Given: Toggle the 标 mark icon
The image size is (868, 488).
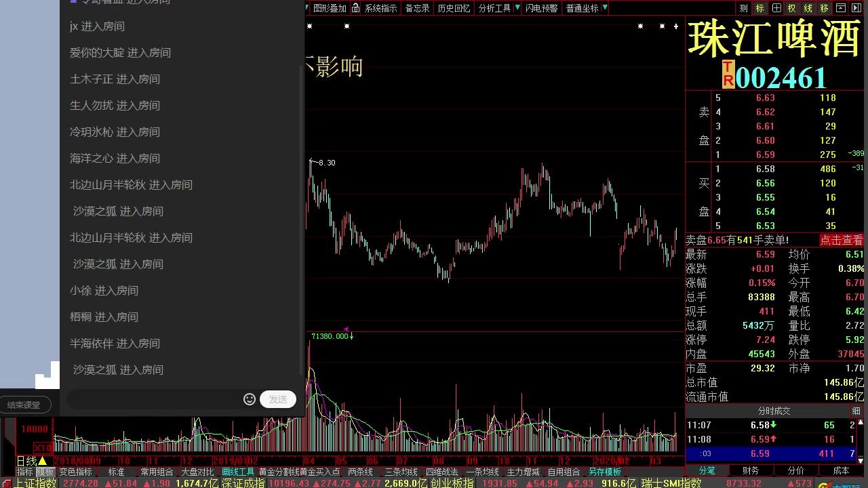Looking at the screenshot, I should (x=759, y=8).
